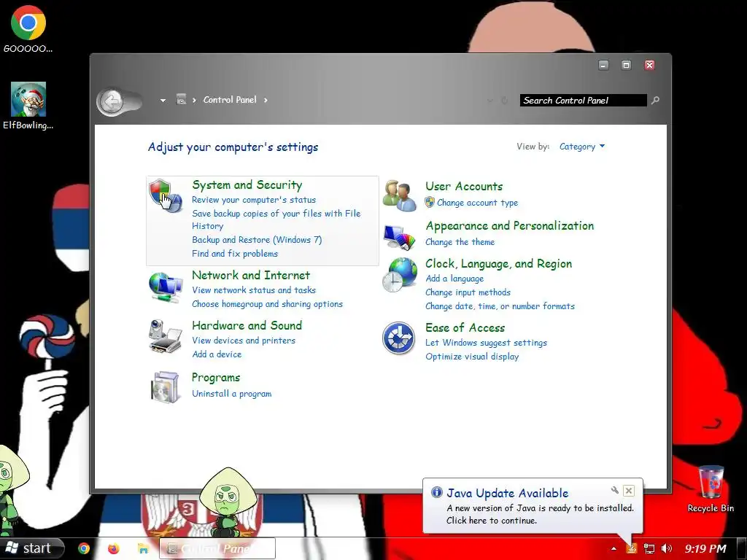Click Choose homegroup and sharing options

click(x=267, y=304)
